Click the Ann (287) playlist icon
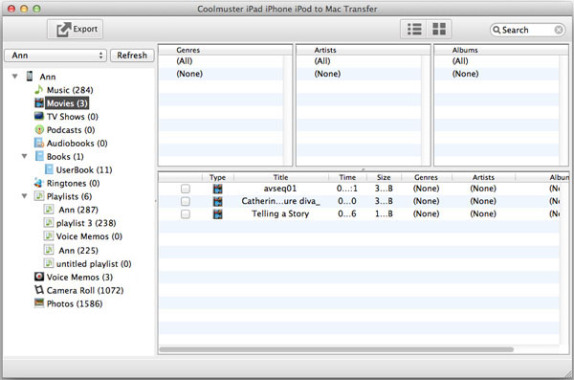This screenshot has width=574, height=380. 48,209
